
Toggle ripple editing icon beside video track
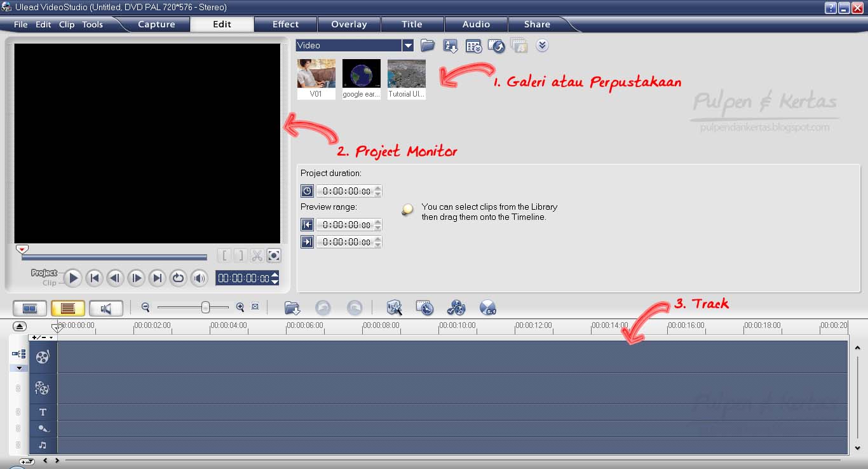click(18, 354)
